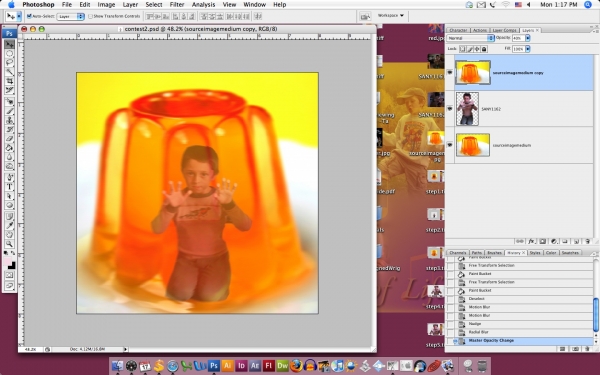
Task: Open the Fill slider arrow
Action: pyautogui.click(x=528, y=49)
